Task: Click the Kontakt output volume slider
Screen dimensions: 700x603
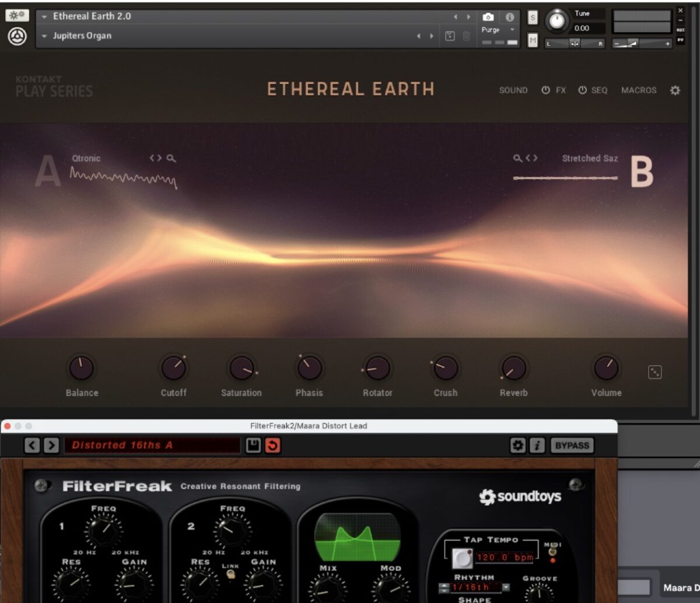Action: coord(642,44)
